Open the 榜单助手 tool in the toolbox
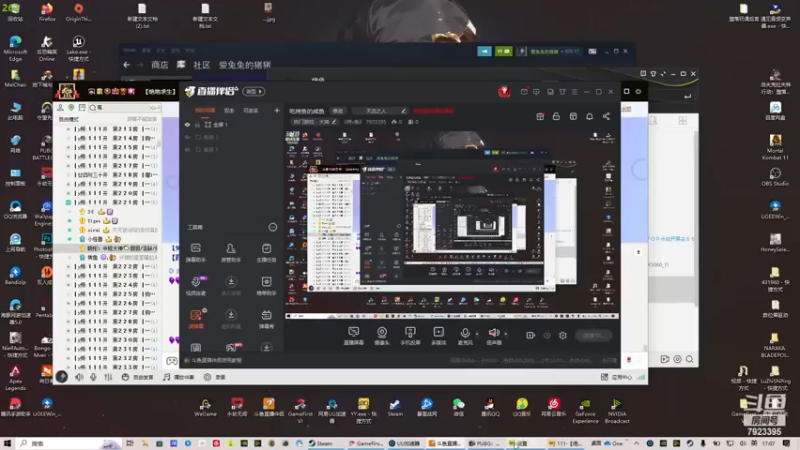This screenshot has height=450, width=800. pyautogui.click(x=266, y=285)
